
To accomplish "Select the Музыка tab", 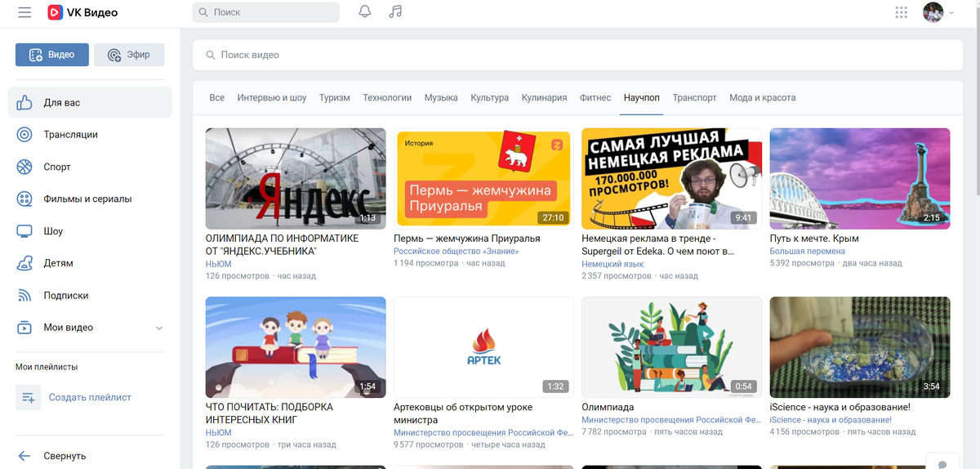I will click(x=441, y=97).
